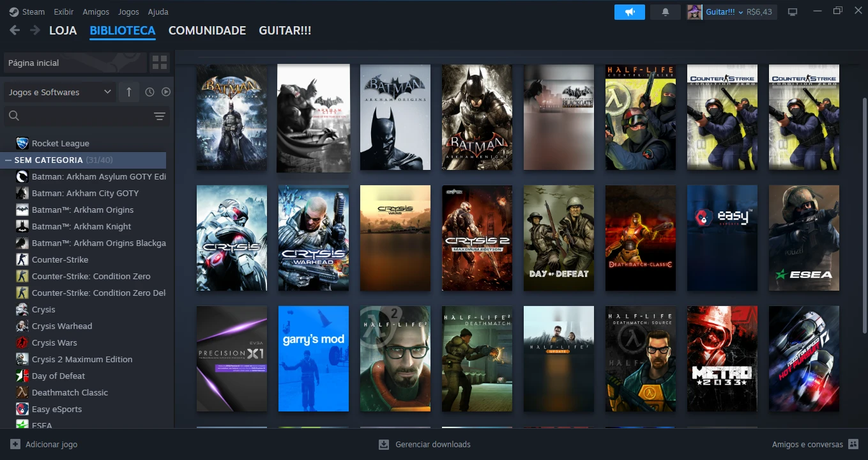Open the Easy eSports cover
Image resolution: width=868 pixels, height=460 pixels.
click(722, 238)
